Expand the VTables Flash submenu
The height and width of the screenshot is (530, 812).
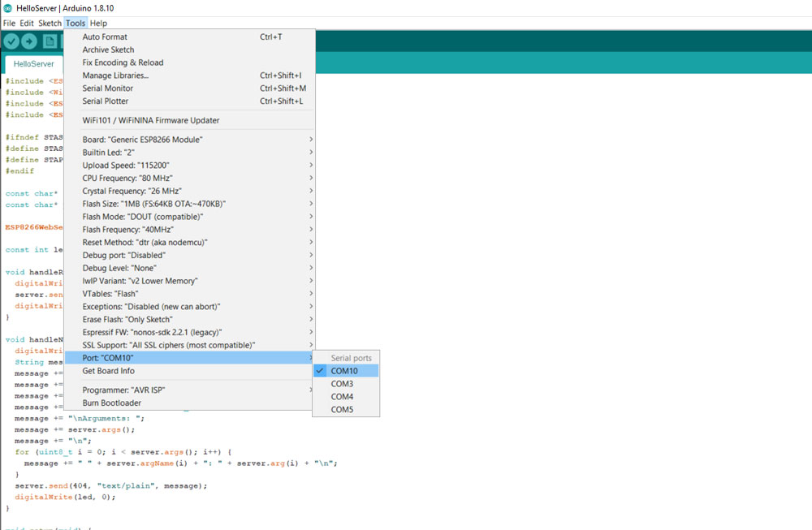click(x=189, y=294)
